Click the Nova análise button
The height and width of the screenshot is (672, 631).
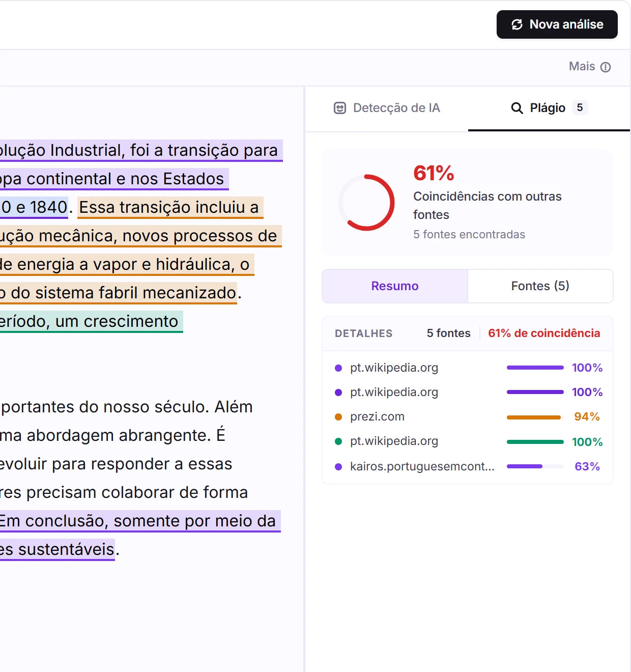pos(557,24)
